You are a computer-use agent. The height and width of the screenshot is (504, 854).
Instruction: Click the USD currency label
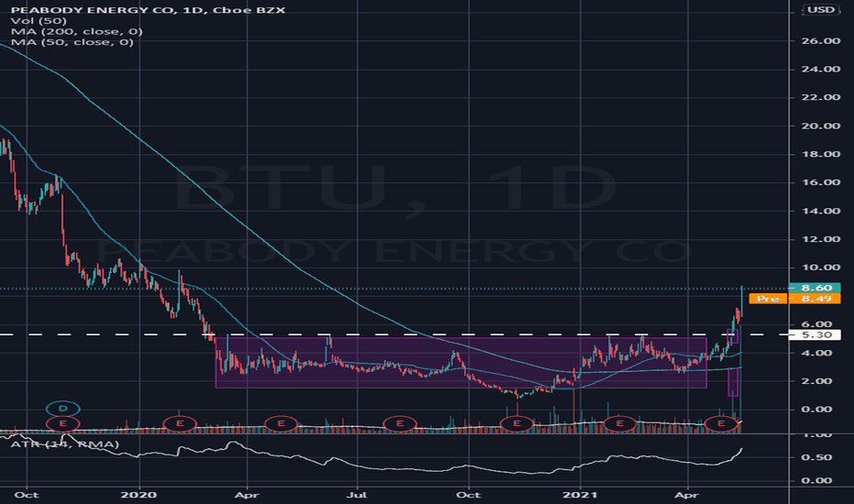tap(821, 10)
